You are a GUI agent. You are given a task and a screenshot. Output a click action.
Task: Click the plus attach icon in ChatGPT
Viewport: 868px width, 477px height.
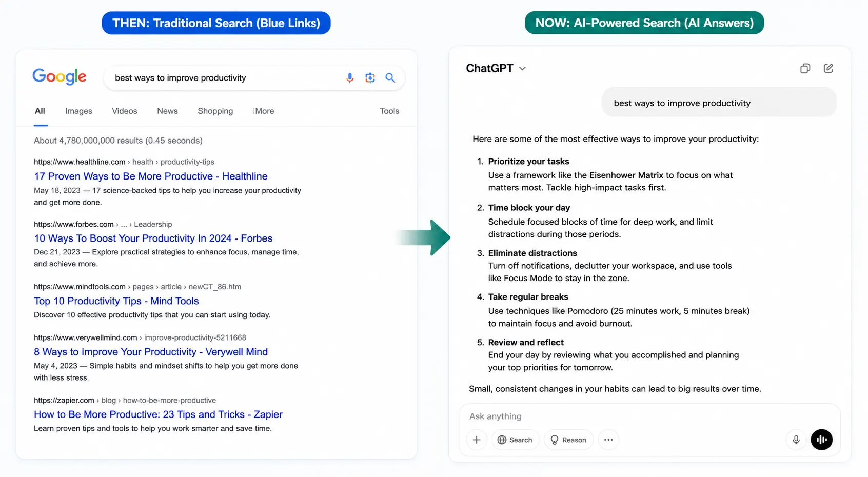point(477,440)
